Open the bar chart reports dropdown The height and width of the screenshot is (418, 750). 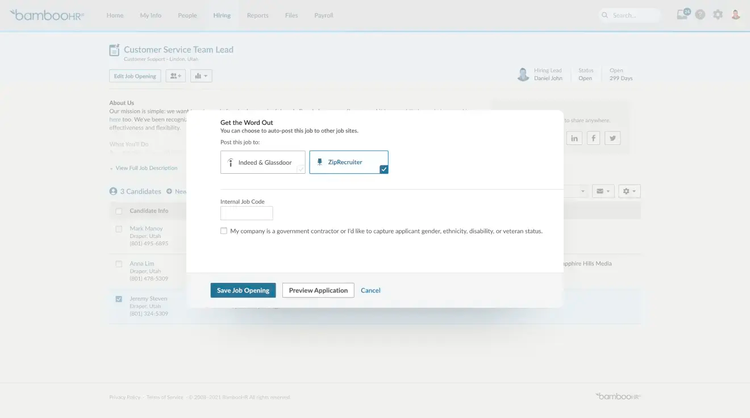[201, 76]
